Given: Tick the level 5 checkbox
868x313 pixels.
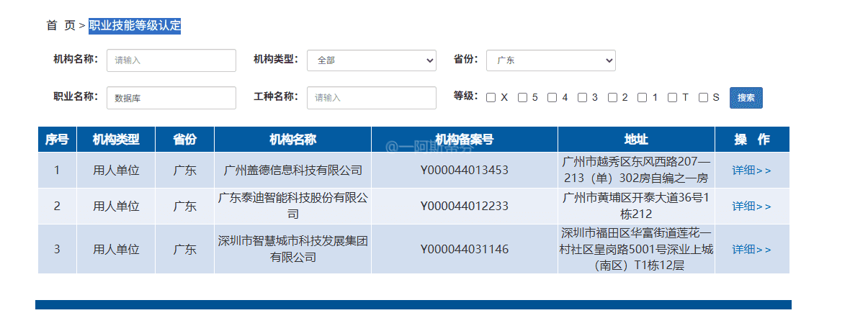Looking at the screenshot, I should [522, 98].
